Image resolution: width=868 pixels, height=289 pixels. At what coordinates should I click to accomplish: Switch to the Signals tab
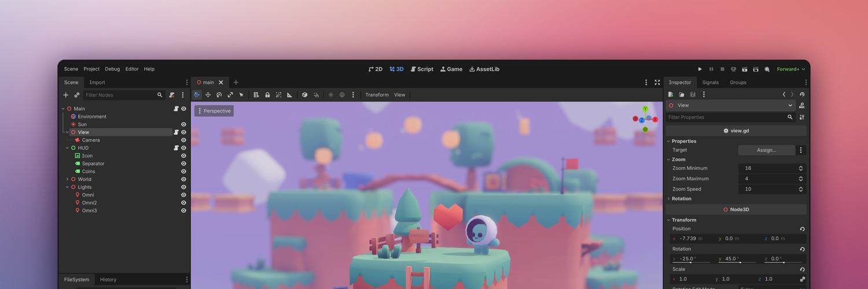click(711, 83)
